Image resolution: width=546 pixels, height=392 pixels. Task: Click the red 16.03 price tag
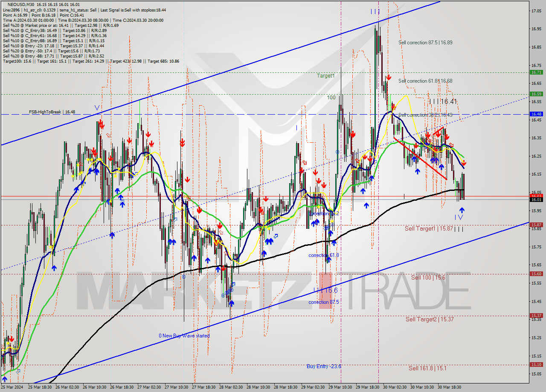point(536,196)
